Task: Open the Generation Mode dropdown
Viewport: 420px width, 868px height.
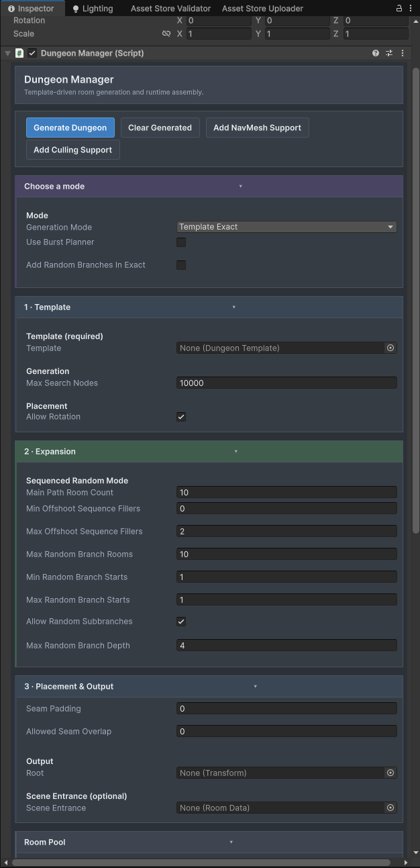Action: (286, 227)
